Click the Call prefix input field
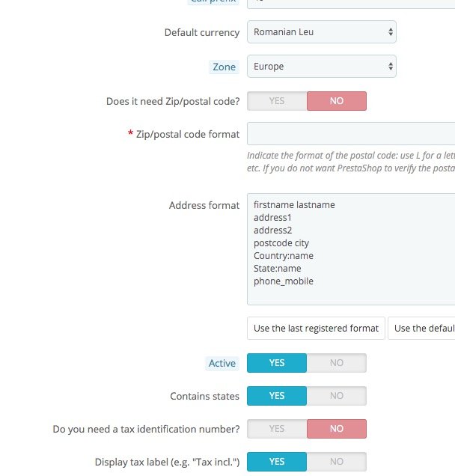 click(x=350, y=3)
